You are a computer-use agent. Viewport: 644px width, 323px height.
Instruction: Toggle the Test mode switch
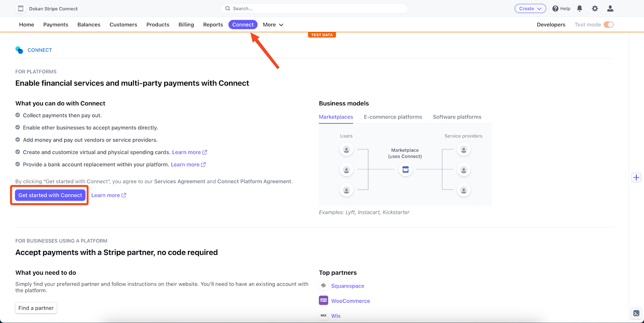[x=609, y=25]
